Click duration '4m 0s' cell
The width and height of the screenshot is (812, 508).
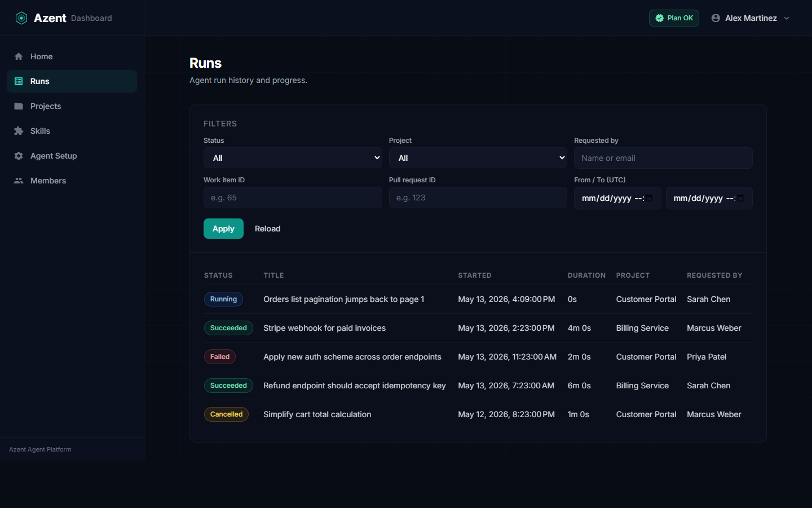(579, 328)
